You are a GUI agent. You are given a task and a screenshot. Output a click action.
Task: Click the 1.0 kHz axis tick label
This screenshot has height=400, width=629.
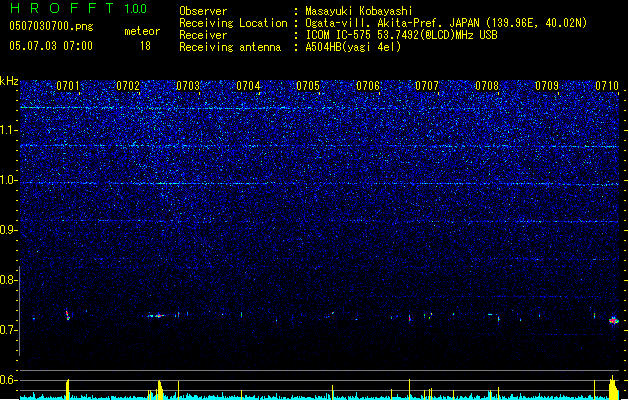coord(9,180)
